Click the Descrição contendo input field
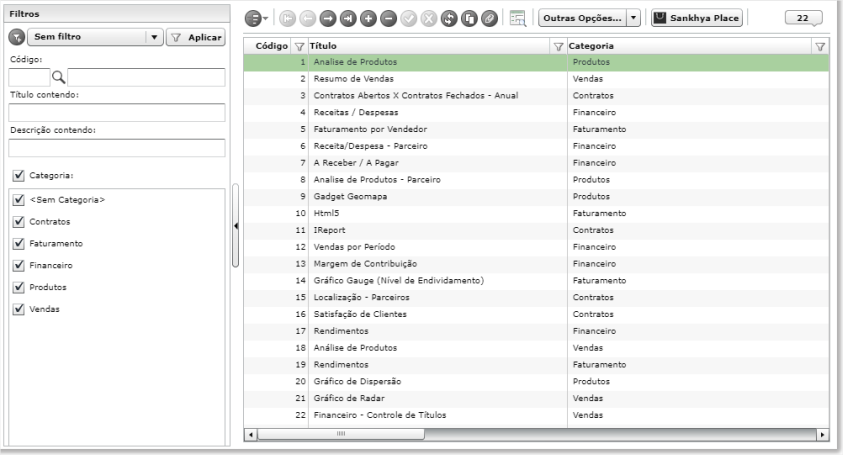Screen dimensions: 843x455 pyautogui.click(x=117, y=148)
